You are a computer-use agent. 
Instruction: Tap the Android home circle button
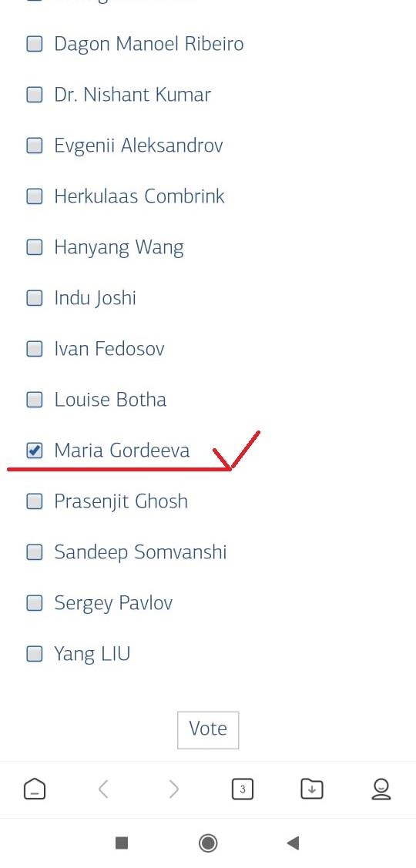(208, 843)
